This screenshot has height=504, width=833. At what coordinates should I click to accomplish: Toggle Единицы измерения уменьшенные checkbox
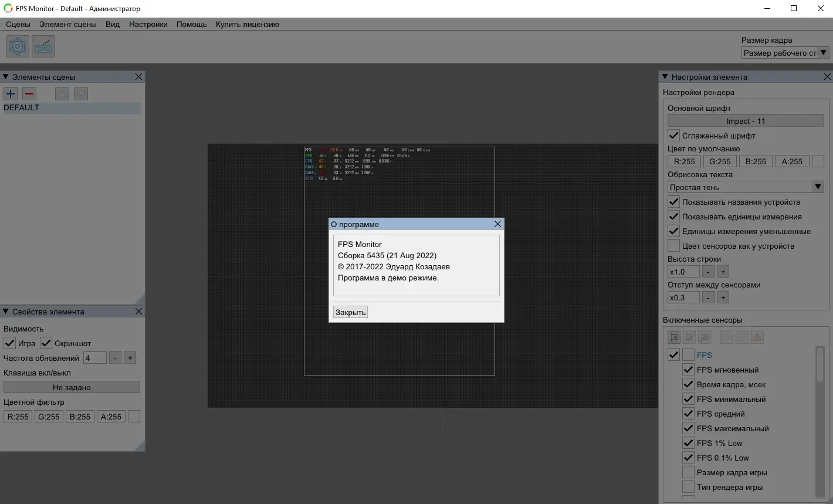673,231
